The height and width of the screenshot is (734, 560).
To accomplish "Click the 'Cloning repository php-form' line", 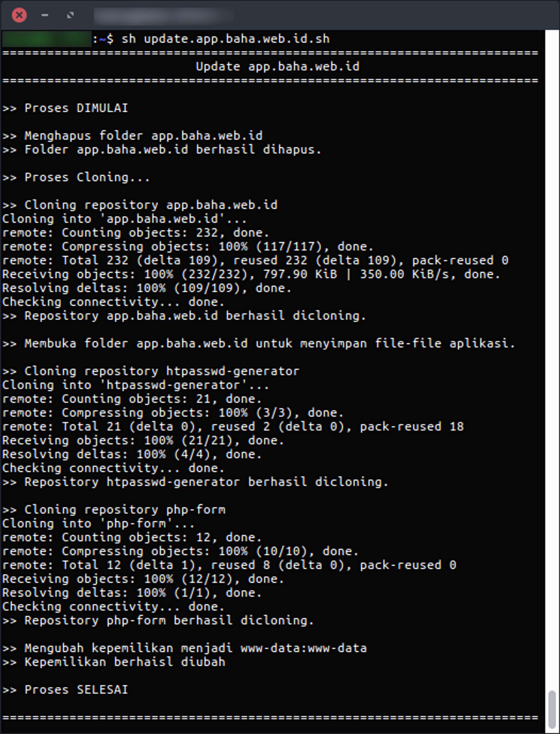I will pos(125,510).
